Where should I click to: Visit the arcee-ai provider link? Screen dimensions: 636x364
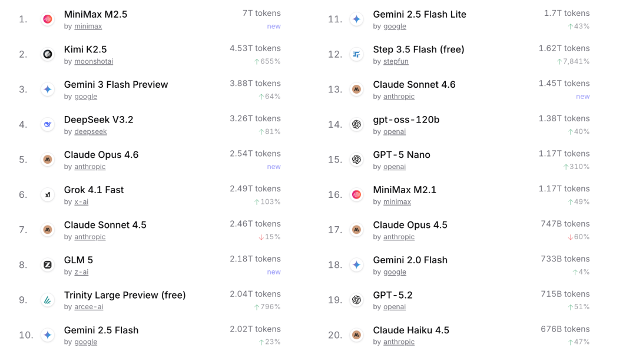pos(89,307)
